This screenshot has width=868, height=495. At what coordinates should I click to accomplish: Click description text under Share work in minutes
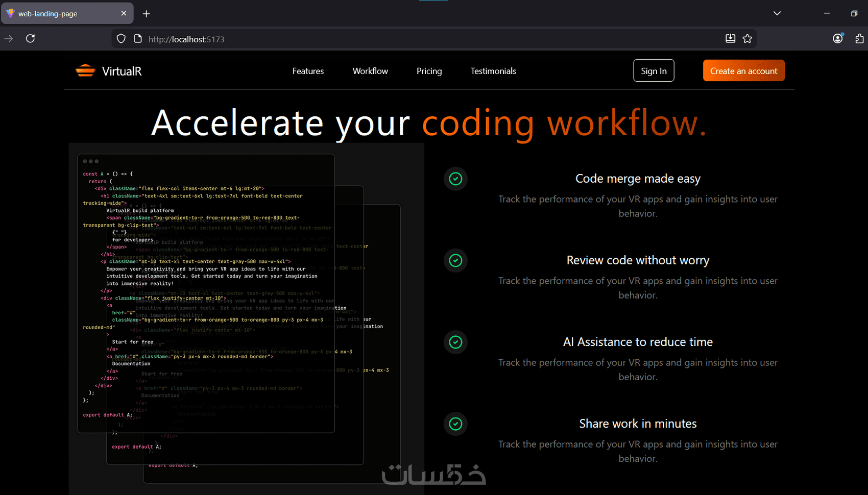pyautogui.click(x=638, y=451)
